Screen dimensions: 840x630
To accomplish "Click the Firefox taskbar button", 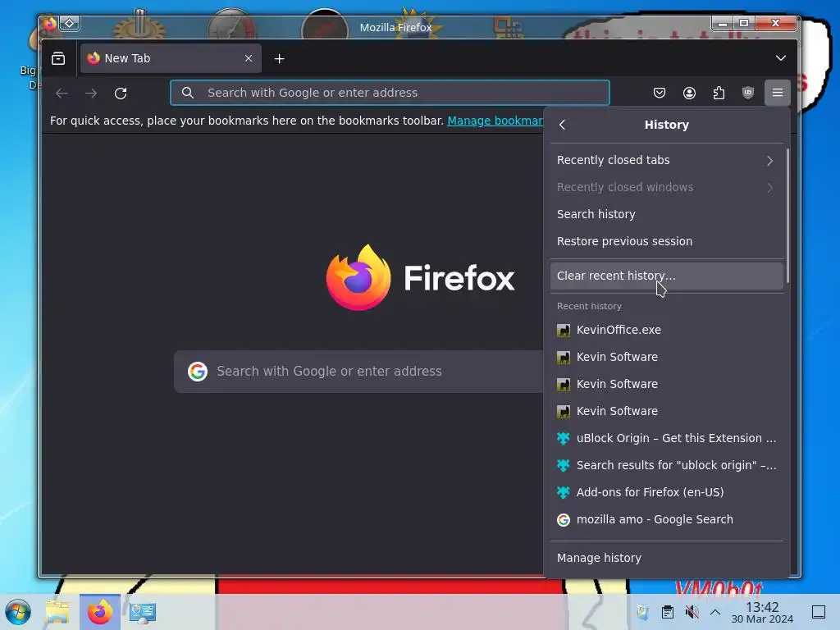I will [x=100, y=612].
